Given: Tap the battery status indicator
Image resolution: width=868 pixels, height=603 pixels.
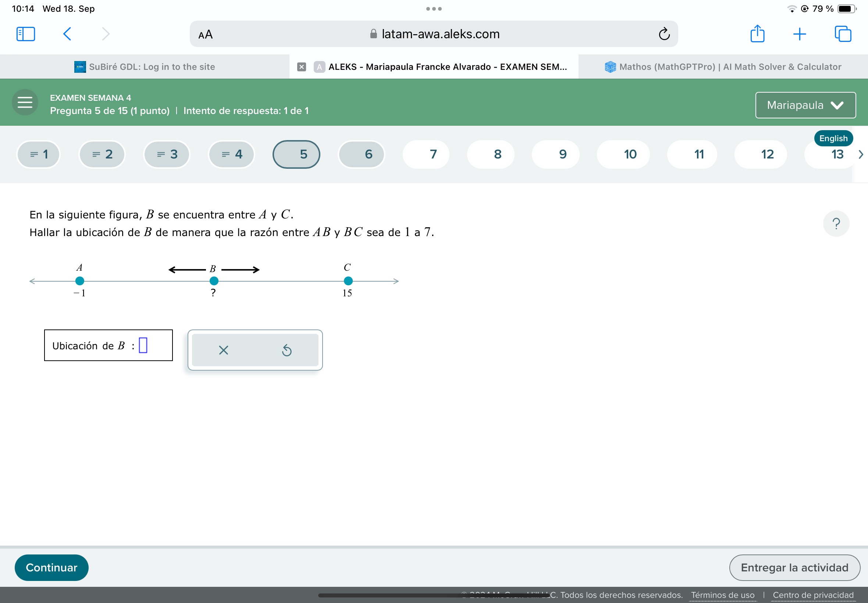Looking at the screenshot, I should pos(847,9).
